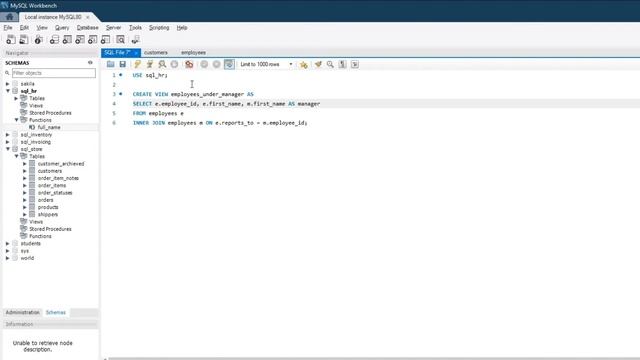This screenshot has height=360, width=640.
Task: Collapse the sql_store schema
Action: (7, 149)
